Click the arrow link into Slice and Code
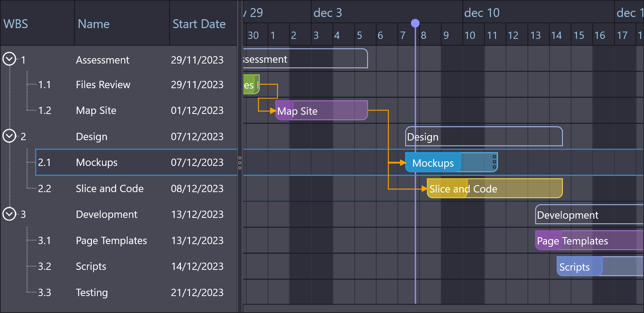The image size is (644, 313). (x=424, y=189)
